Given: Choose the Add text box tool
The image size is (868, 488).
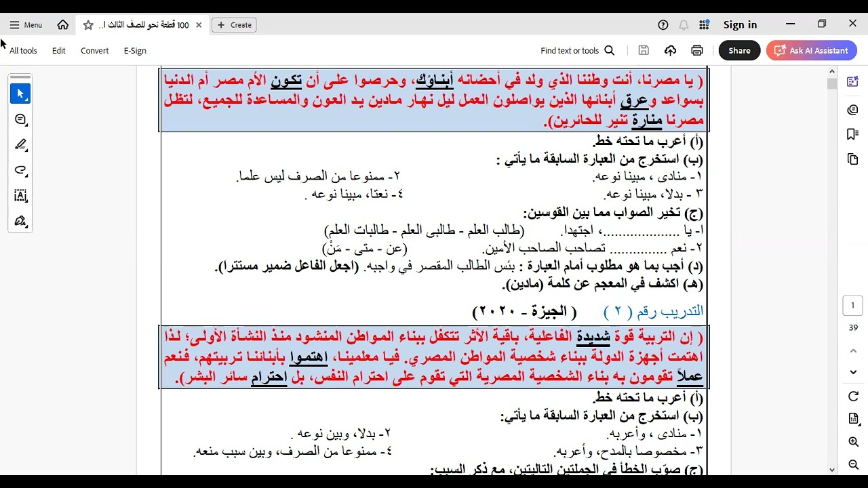Looking at the screenshot, I should click(20, 196).
